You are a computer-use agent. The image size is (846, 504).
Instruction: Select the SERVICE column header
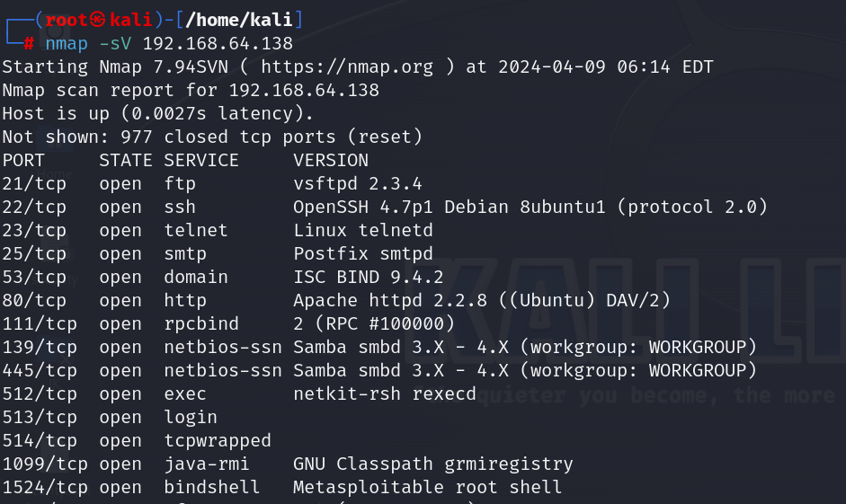point(200,161)
